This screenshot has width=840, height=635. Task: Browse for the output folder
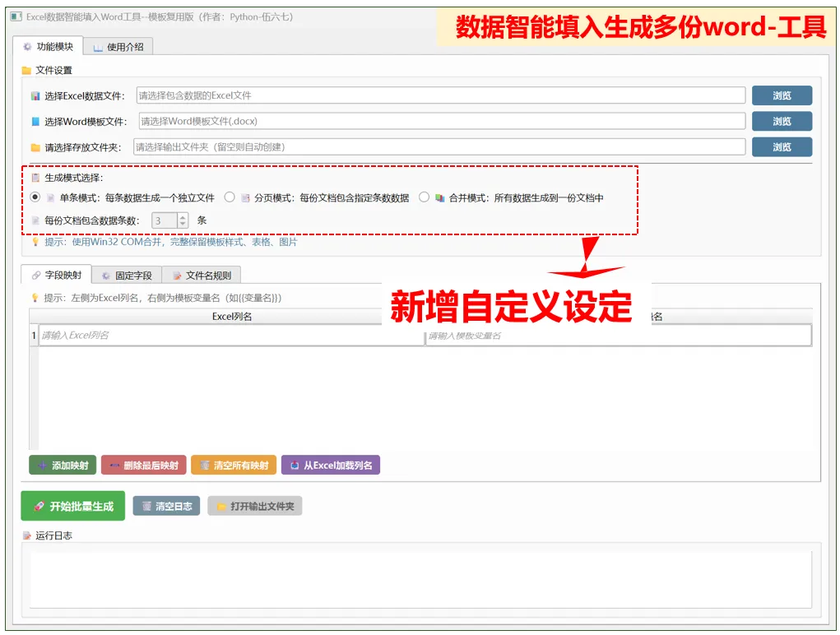[x=782, y=146]
